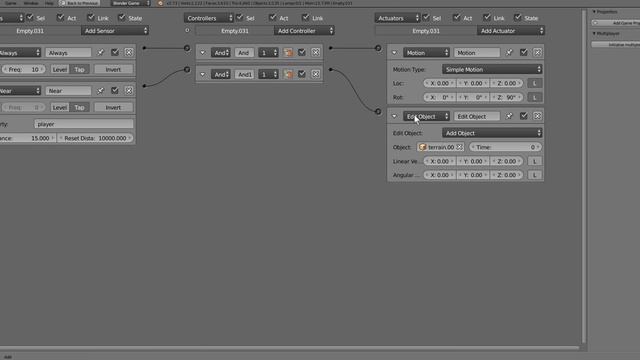Click the And controller input link socket

pyautogui.click(x=187, y=48)
